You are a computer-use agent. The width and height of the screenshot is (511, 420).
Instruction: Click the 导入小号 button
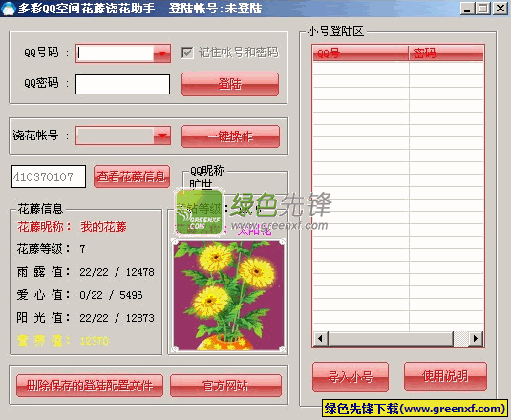[351, 377]
